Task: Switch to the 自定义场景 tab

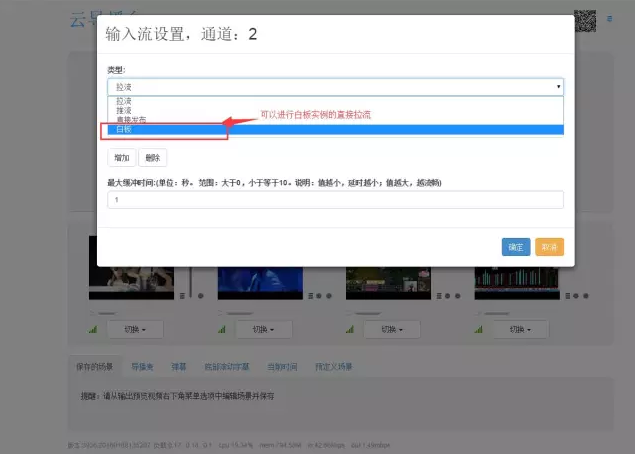Action: (334, 367)
